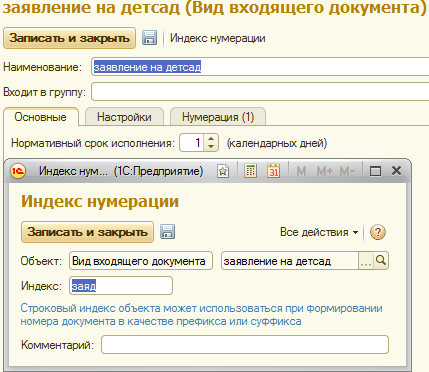Screen dimensions: 429x372
Task: Click the M memory button in the title bar
Action: point(301,171)
